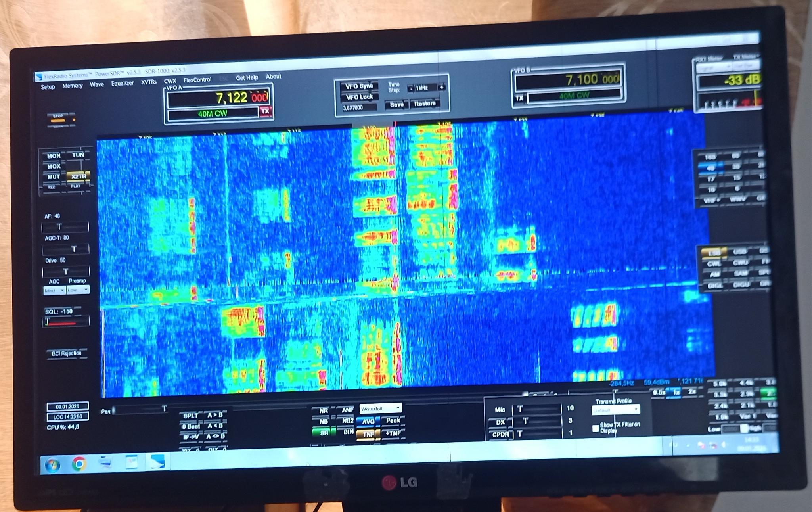Click the Tune Step plus button
Viewport: 812px width, 512px height.
pos(441,87)
